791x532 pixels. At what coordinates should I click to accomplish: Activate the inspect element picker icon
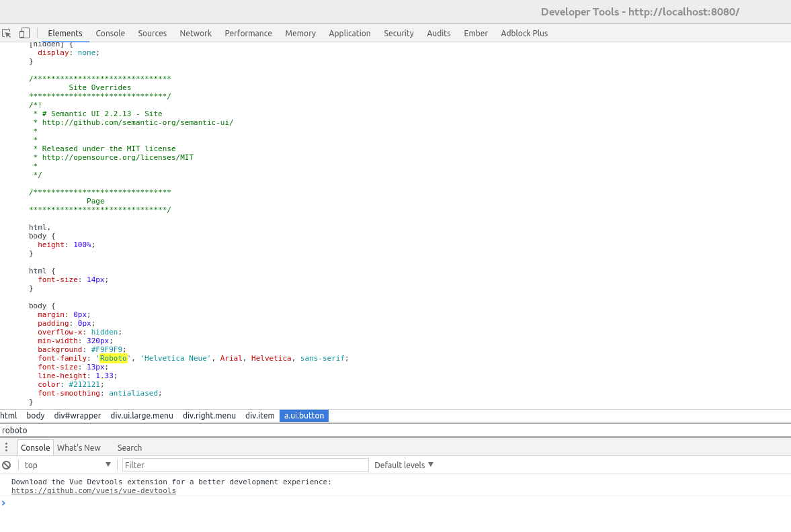[x=7, y=34]
